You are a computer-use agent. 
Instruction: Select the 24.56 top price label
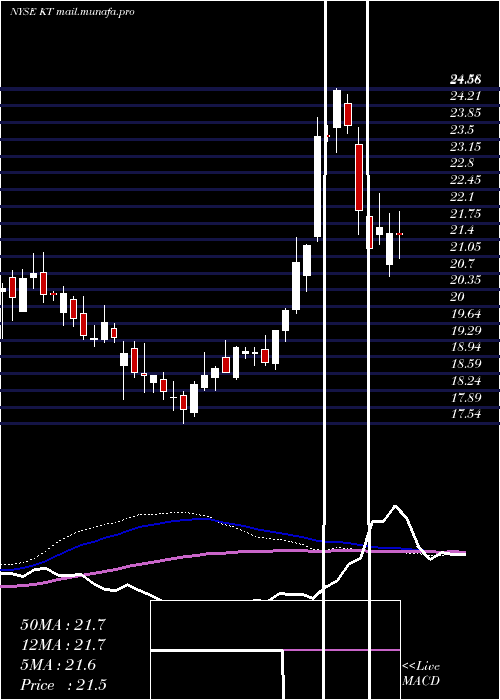point(465,79)
